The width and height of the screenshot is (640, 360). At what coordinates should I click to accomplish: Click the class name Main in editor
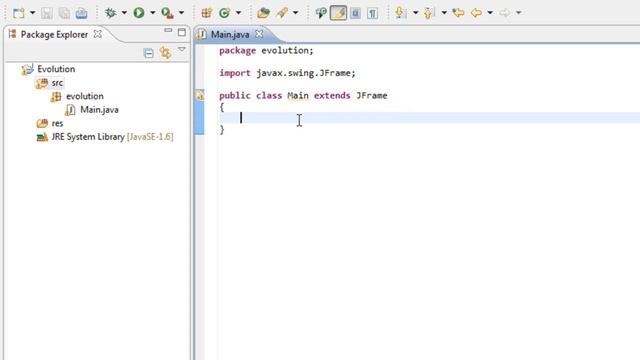click(298, 96)
